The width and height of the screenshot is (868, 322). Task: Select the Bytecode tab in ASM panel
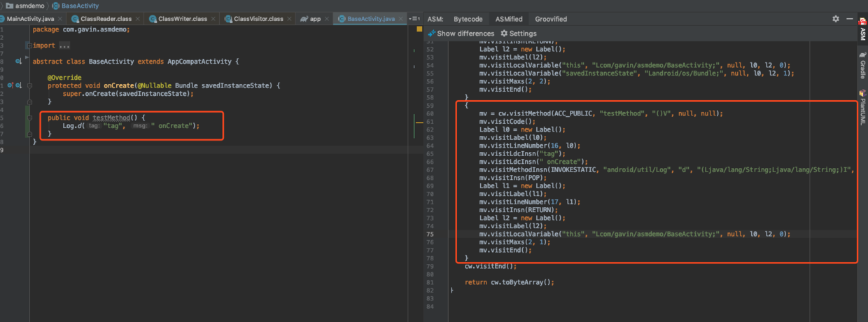coord(468,19)
